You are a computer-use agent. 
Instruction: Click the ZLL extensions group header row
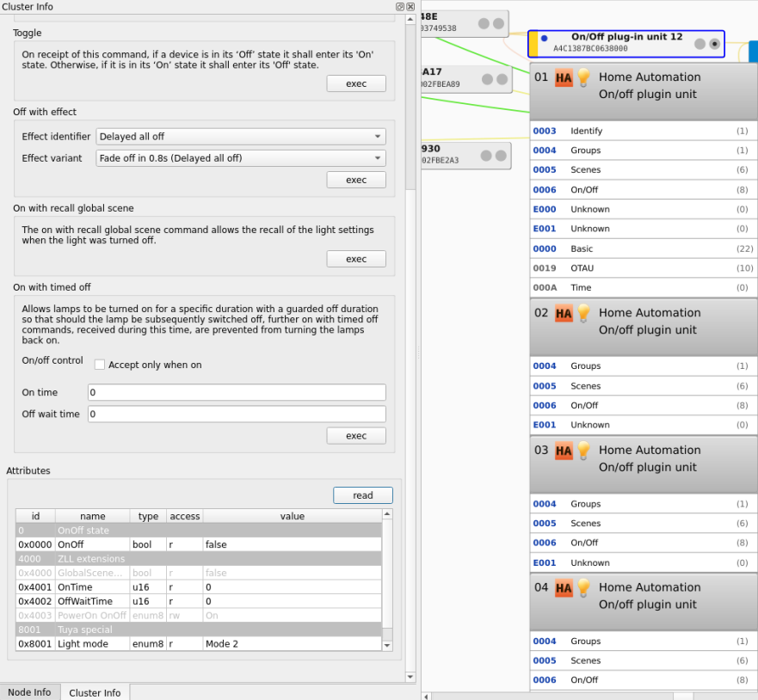tap(199, 559)
